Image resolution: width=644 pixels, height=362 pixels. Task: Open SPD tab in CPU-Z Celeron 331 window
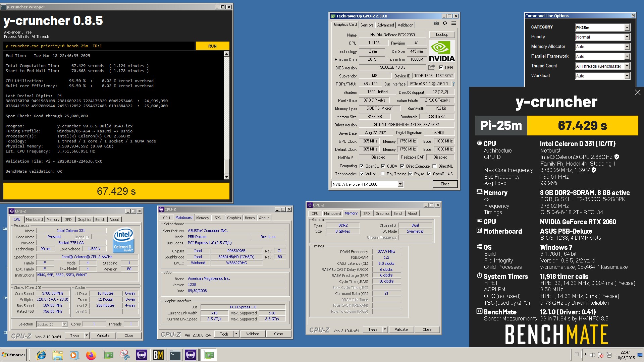pyautogui.click(x=68, y=220)
